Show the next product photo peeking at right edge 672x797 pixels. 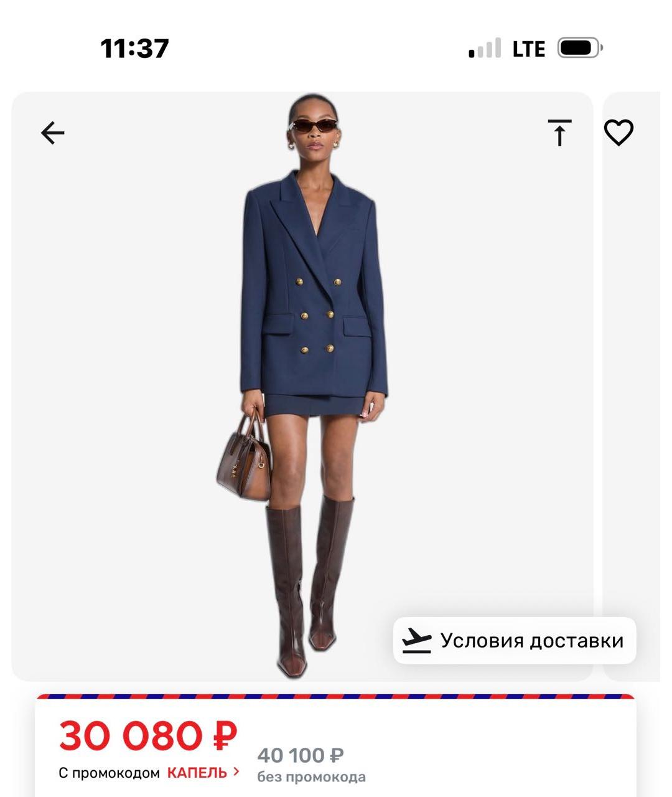pyautogui.click(x=632, y=386)
